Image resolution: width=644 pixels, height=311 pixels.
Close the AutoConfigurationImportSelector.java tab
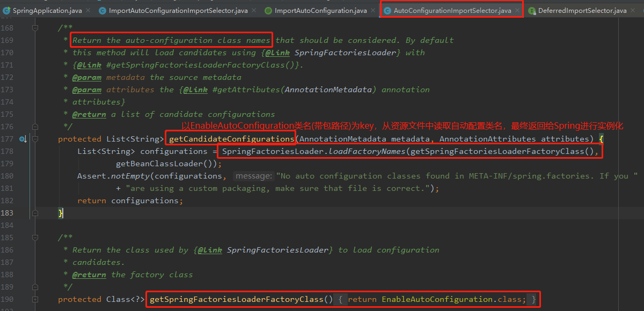pyautogui.click(x=517, y=10)
